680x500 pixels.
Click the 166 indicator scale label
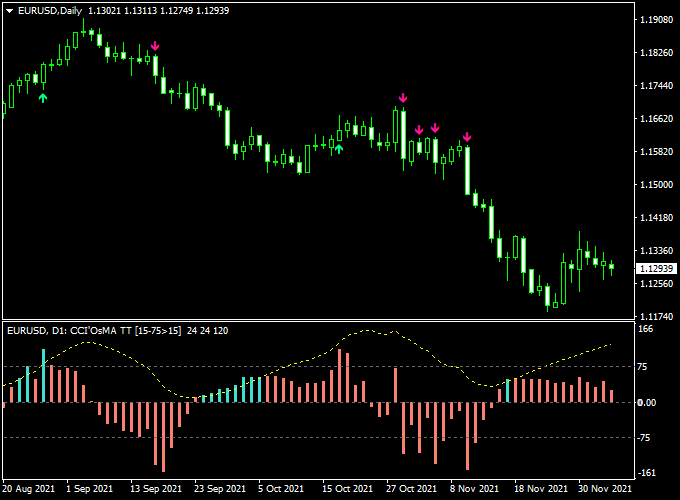coord(646,329)
